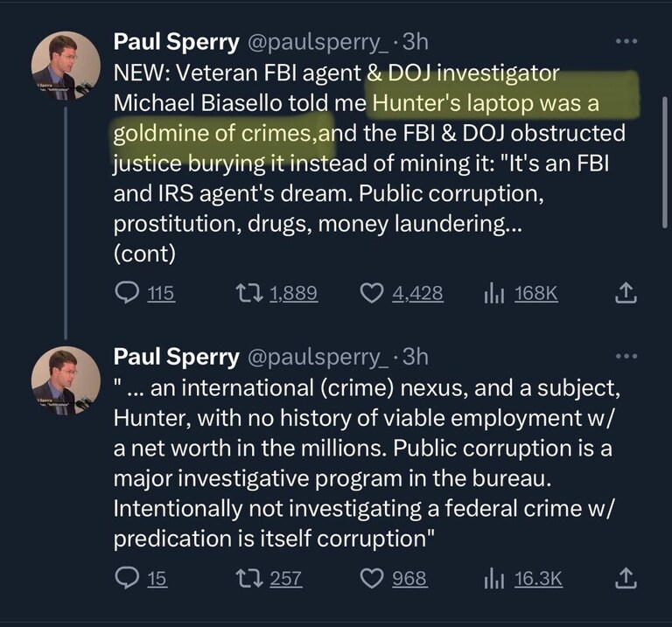Open Paul Sperry's avatar on first tweet
The image size is (672, 627).
[x=66, y=66]
